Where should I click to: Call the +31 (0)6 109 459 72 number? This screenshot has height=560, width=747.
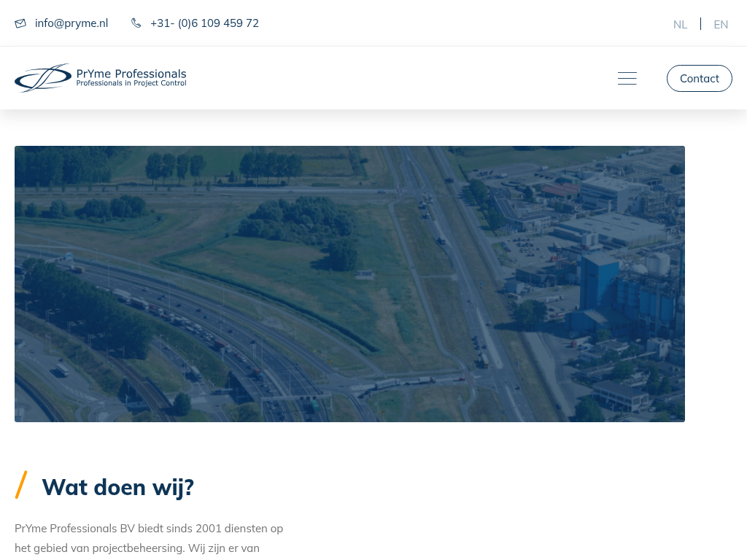click(x=204, y=23)
